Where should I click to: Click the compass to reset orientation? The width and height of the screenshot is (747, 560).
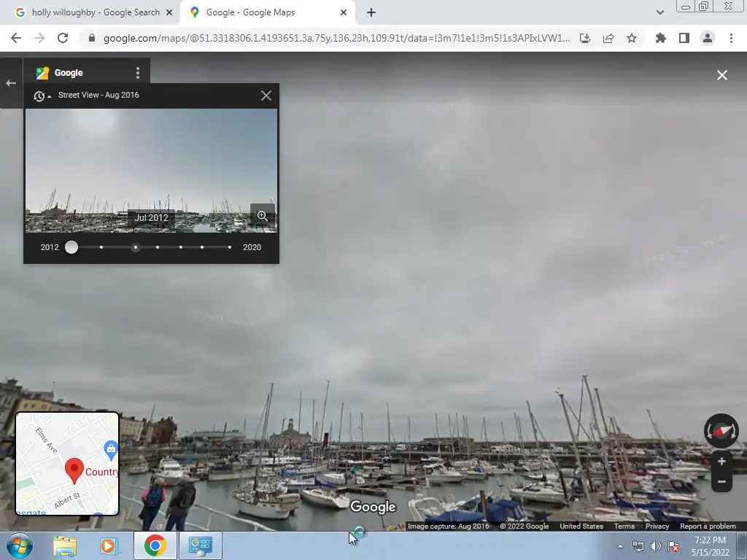pyautogui.click(x=721, y=431)
